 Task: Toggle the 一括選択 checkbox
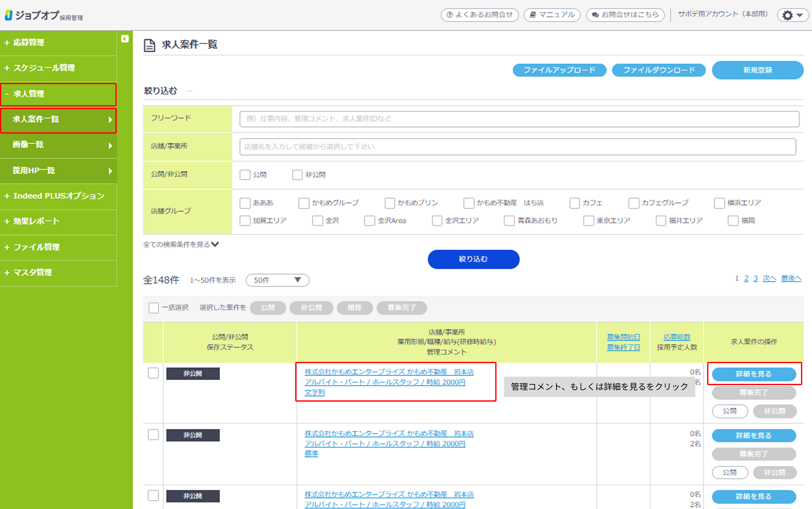[x=154, y=308]
